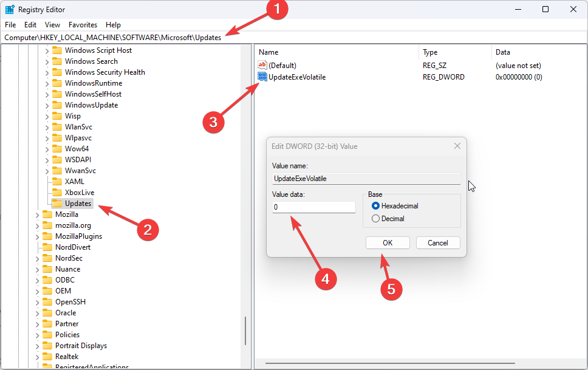
Task: Cancel the Edit DWORD dialog
Action: coord(438,243)
